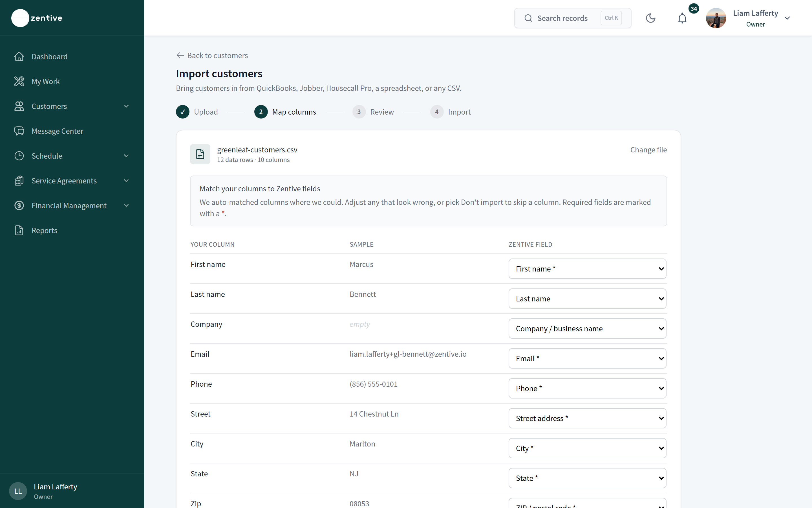Viewport: 812px width, 508px height.
Task: Open the Reports document icon
Action: [x=19, y=231]
